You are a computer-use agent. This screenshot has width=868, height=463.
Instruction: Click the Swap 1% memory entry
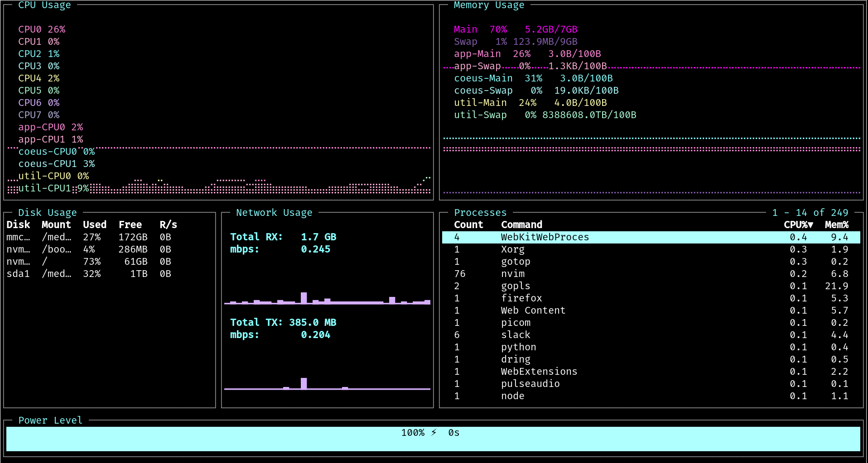click(x=516, y=42)
